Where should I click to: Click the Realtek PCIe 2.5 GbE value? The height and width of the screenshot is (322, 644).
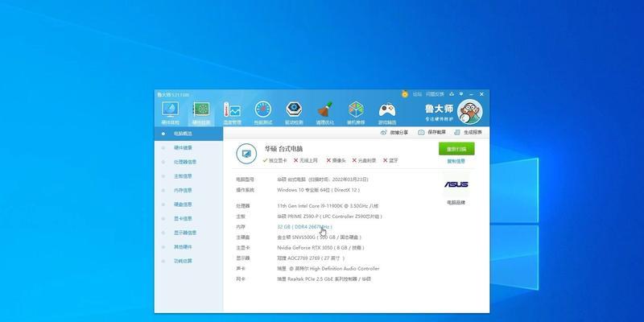click(x=324, y=279)
